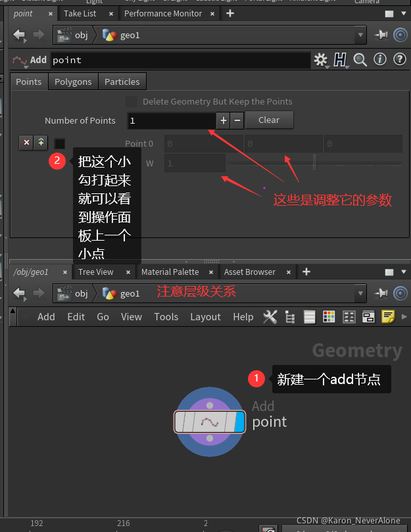Click the Number of Points input field
This screenshot has height=532, width=411.
[x=172, y=120]
